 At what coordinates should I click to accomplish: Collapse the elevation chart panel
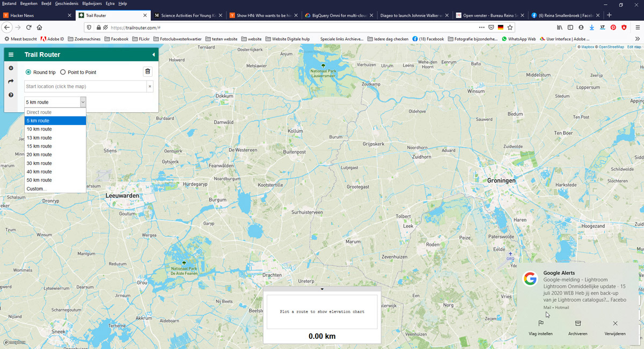point(322,289)
